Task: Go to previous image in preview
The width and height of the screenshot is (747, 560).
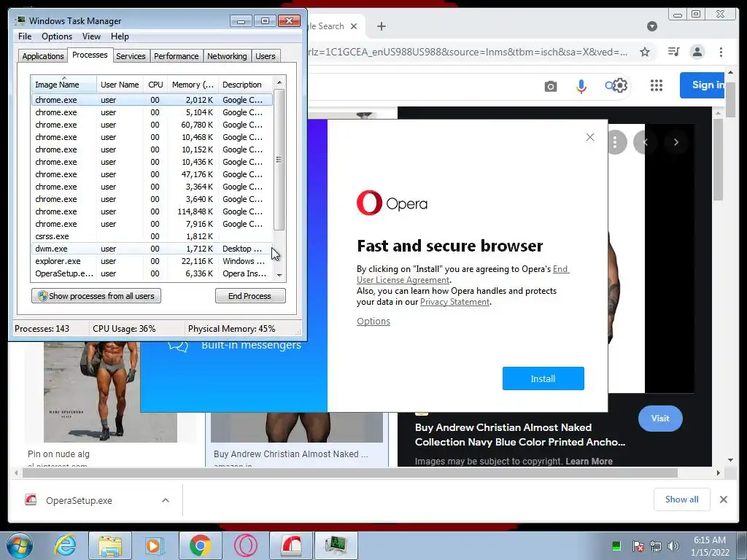Action: point(645,142)
